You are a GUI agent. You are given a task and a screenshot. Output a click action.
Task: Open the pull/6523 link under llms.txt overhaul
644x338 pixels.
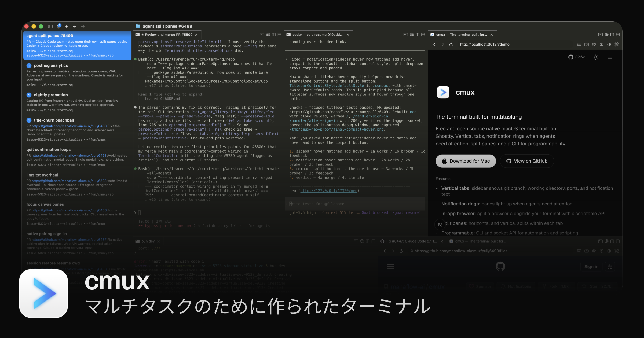click(x=69, y=181)
